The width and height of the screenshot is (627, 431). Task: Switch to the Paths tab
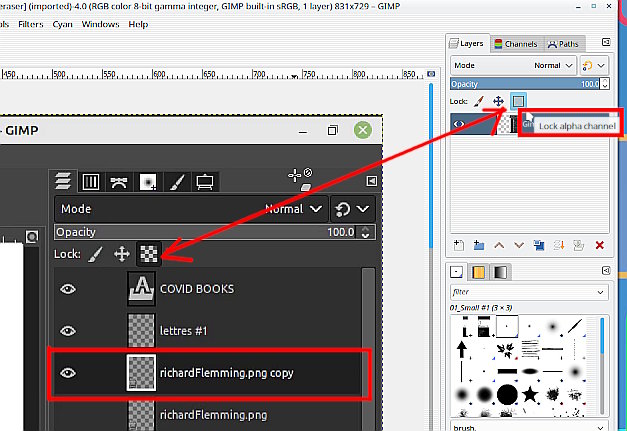[563, 44]
